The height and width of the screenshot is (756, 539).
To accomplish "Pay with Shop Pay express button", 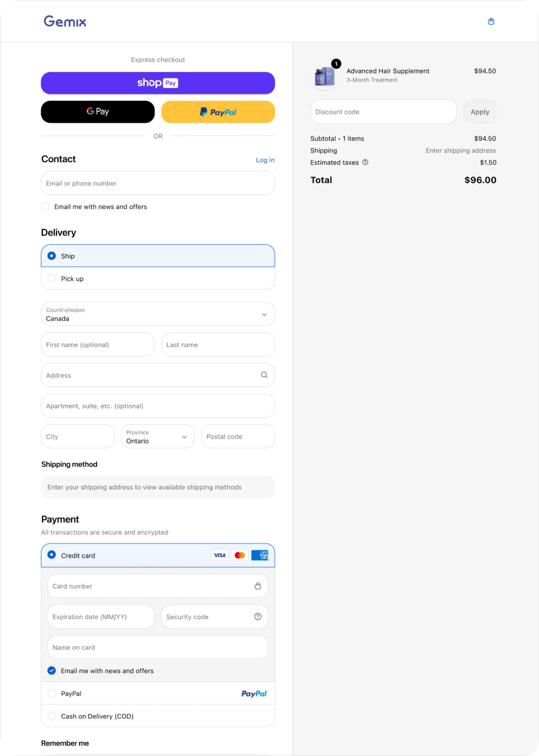I will (x=158, y=83).
